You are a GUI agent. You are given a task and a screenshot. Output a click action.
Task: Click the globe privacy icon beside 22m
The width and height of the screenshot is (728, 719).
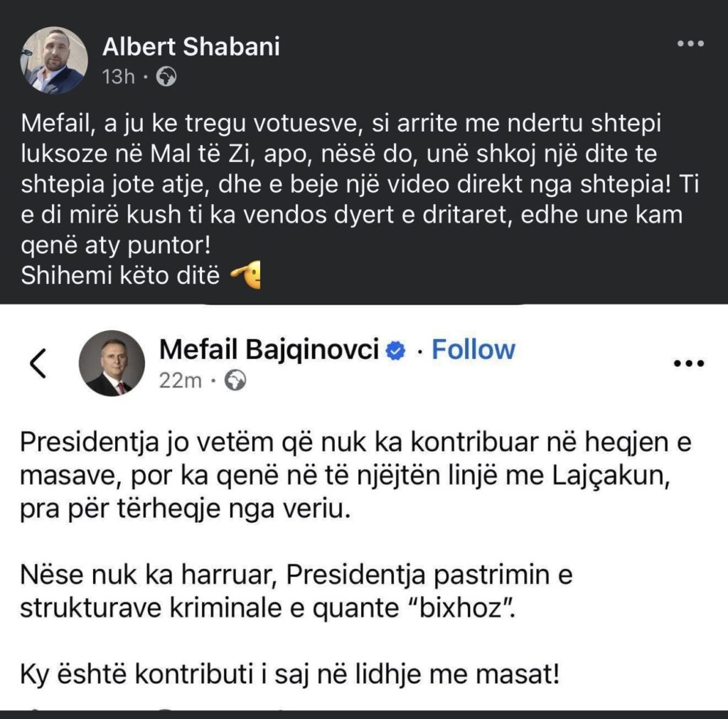[x=235, y=382]
